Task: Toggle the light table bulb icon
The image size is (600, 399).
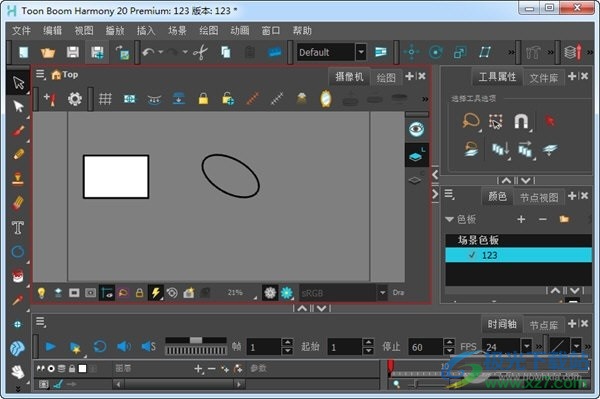Action: tap(41, 293)
